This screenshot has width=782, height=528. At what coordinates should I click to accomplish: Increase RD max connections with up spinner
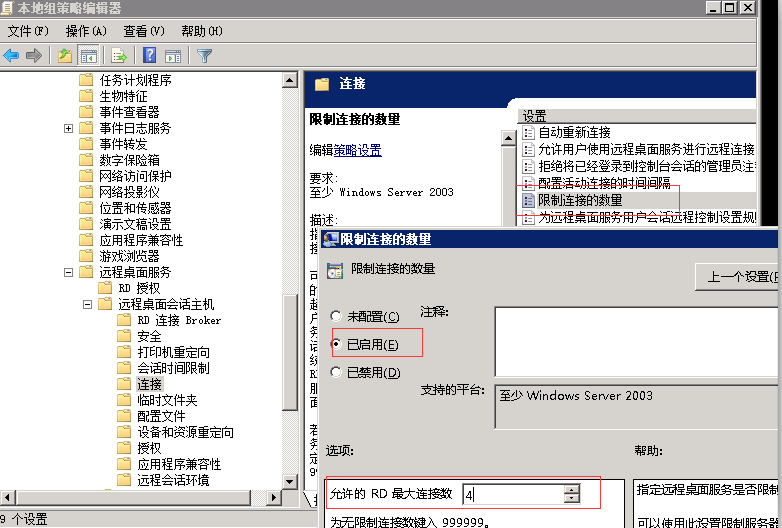571,490
